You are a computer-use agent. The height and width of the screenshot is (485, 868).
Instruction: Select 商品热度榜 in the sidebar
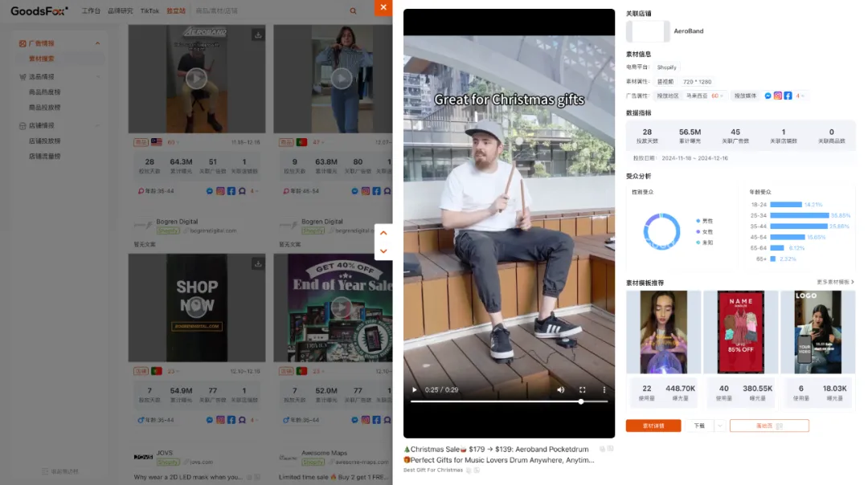(44, 92)
